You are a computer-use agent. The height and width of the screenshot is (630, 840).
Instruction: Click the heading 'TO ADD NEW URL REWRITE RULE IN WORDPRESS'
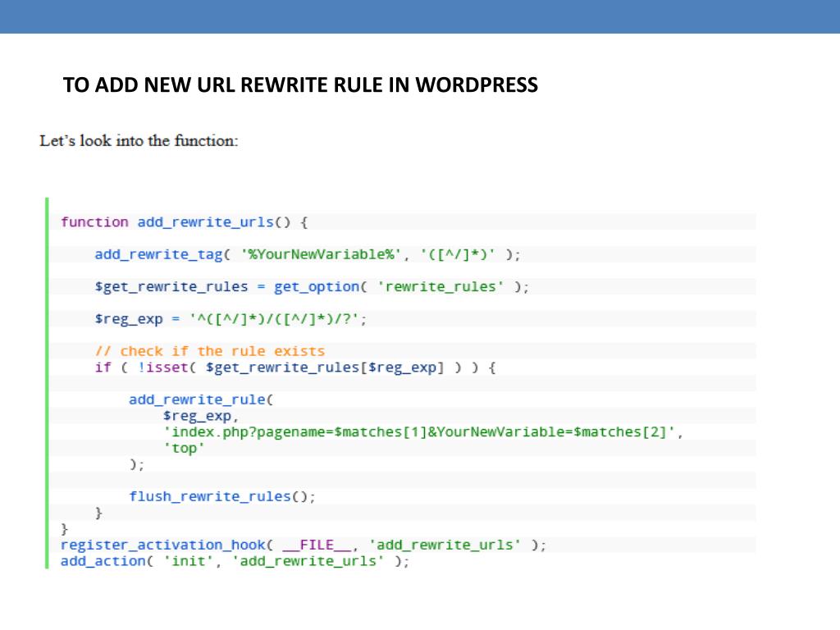point(300,85)
